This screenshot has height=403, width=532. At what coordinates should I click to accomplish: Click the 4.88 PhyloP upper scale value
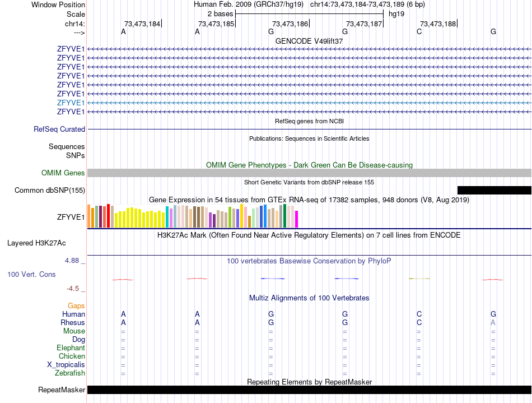click(x=72, y=261)
